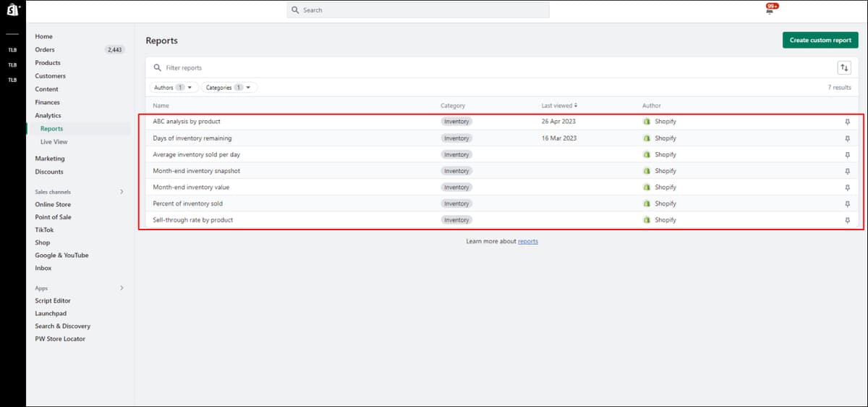The image size is (868, 407).
Task: Open the Script Editor app
Action: [53, 301]
